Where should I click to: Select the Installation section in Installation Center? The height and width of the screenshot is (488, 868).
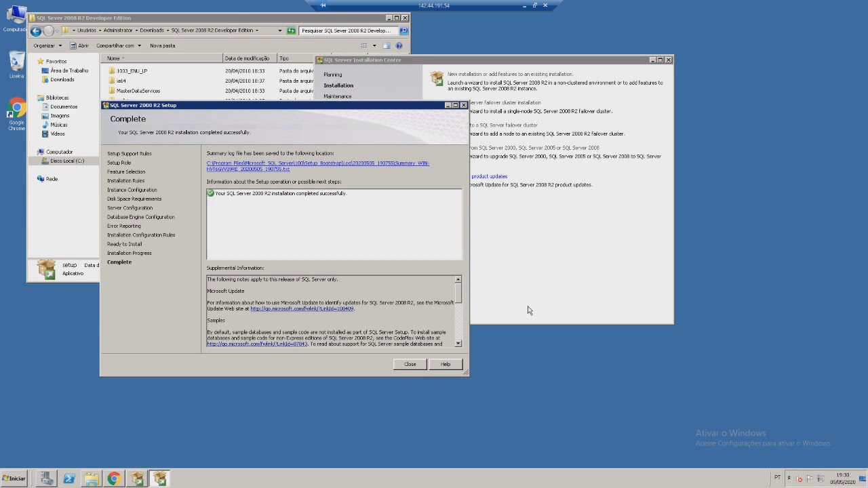click(x=338, y=85)
